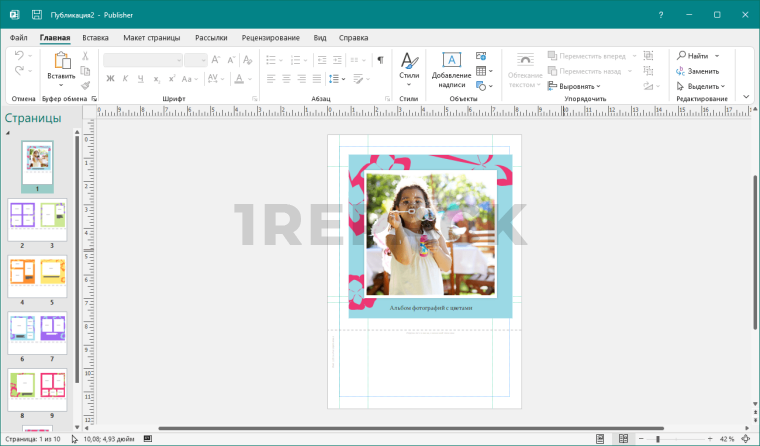
Task: Open the Styles (Стили) gallery icon
Action: click(x=409, y=61)
